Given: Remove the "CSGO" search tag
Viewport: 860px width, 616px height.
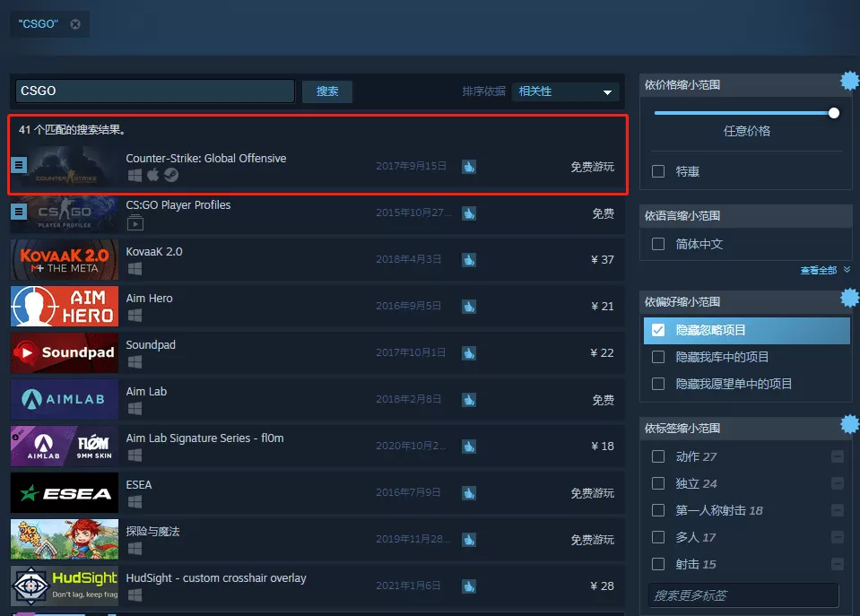Looking at the screenshot, I should [x=75, y=24].
